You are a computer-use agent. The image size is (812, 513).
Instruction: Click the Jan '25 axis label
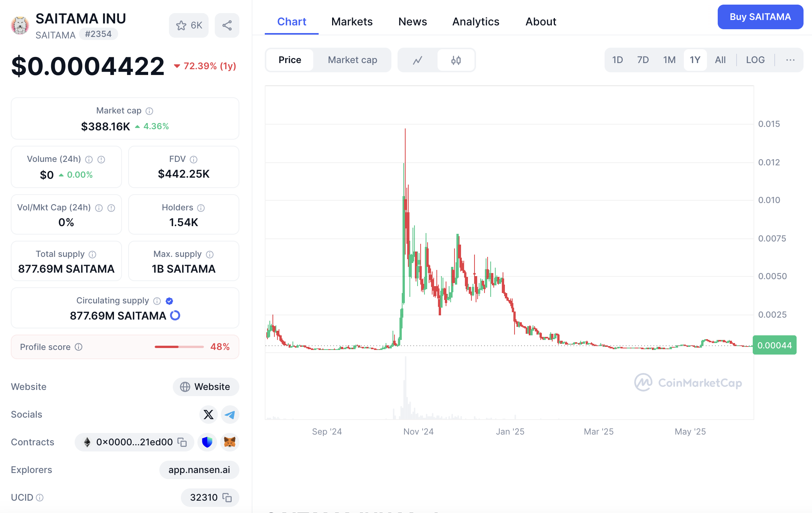[x=510, y=432]
